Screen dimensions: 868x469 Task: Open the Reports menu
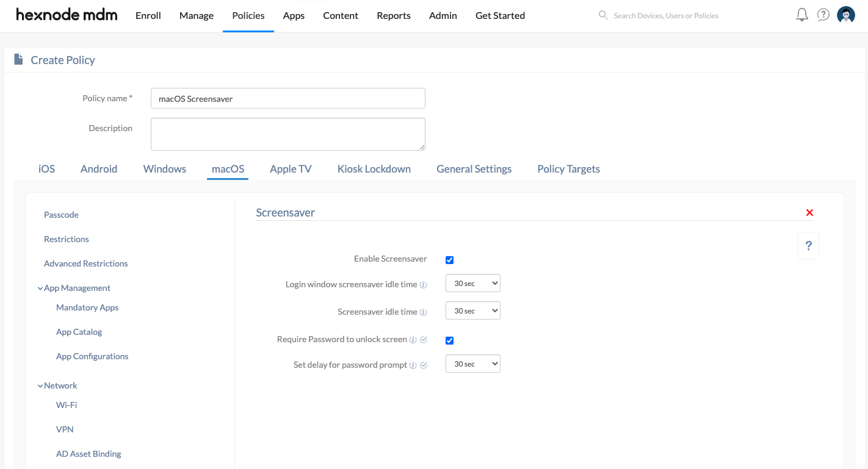[394, 16]
